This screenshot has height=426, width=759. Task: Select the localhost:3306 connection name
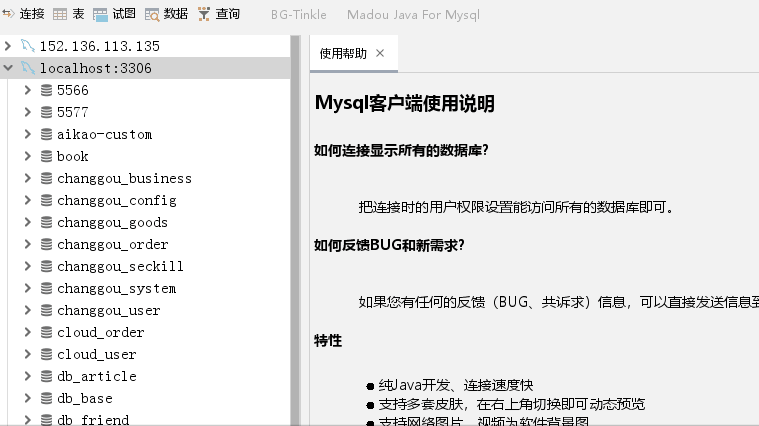coord(96,68)
